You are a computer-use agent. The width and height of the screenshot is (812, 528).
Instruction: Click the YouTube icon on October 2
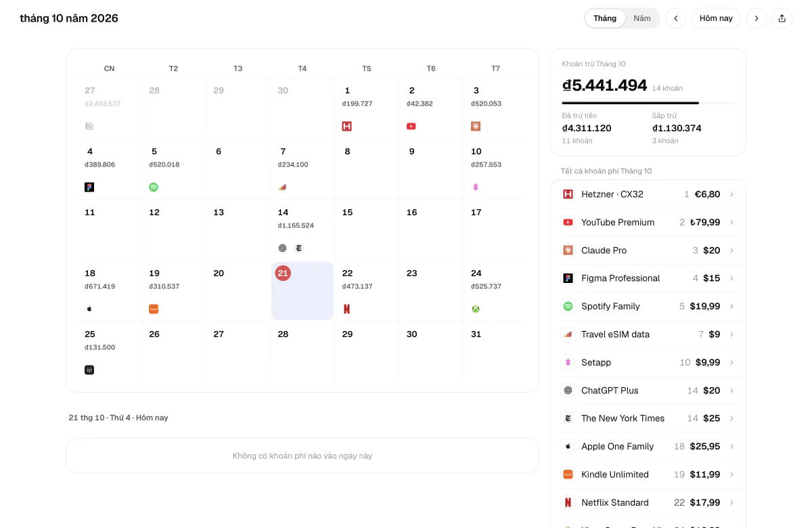(x=411, y=127)
